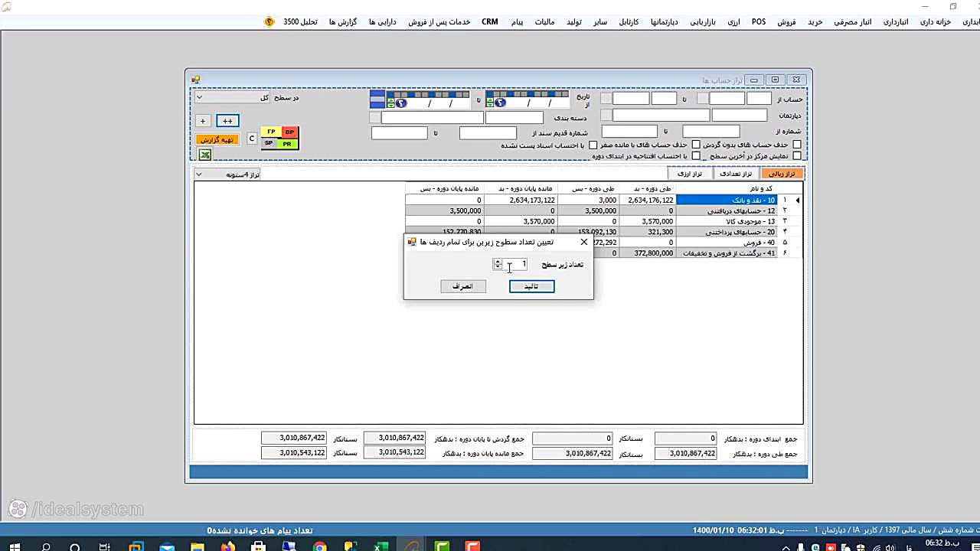Click the double plus (++) button
Image resolution: width=980 pixels, height=551 pixels.
pyautogui.click(x=227, y=121)
